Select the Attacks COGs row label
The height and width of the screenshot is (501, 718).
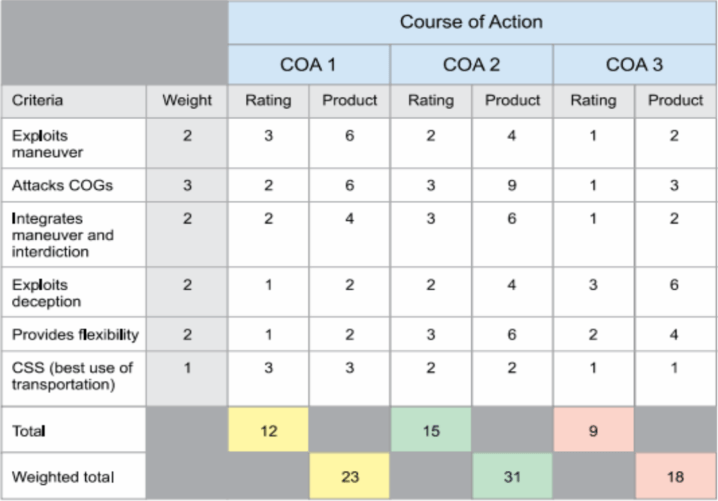(x=74, y=185)
